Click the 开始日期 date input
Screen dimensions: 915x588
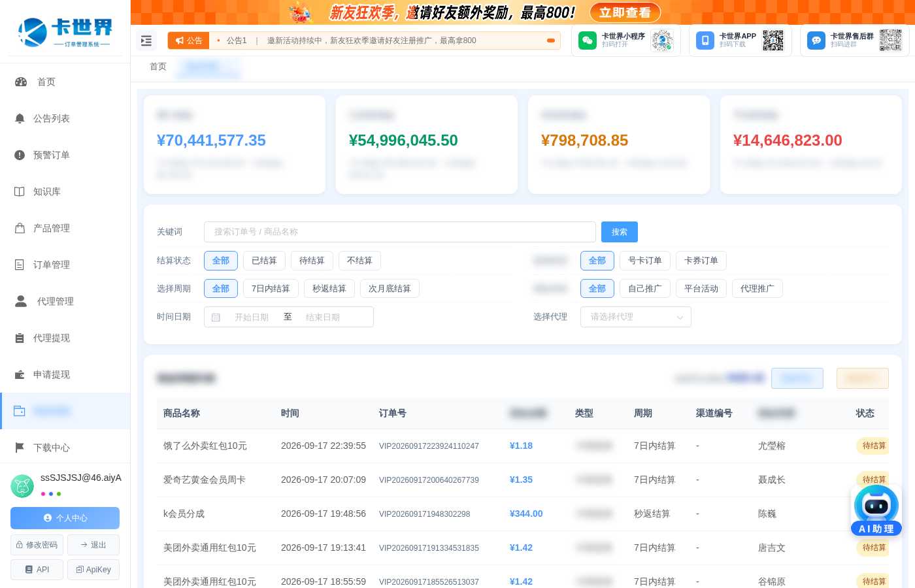pyautogui.click(x=252, y=318)
